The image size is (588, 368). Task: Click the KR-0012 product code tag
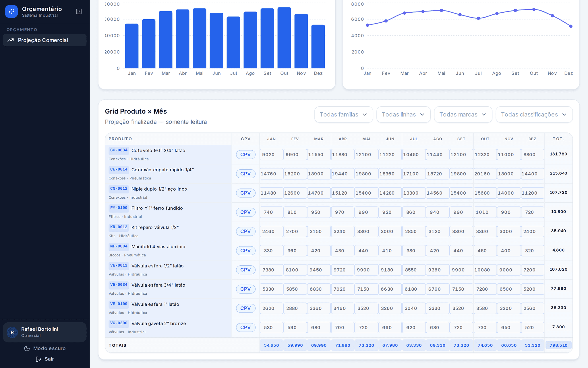click(119, 227)
